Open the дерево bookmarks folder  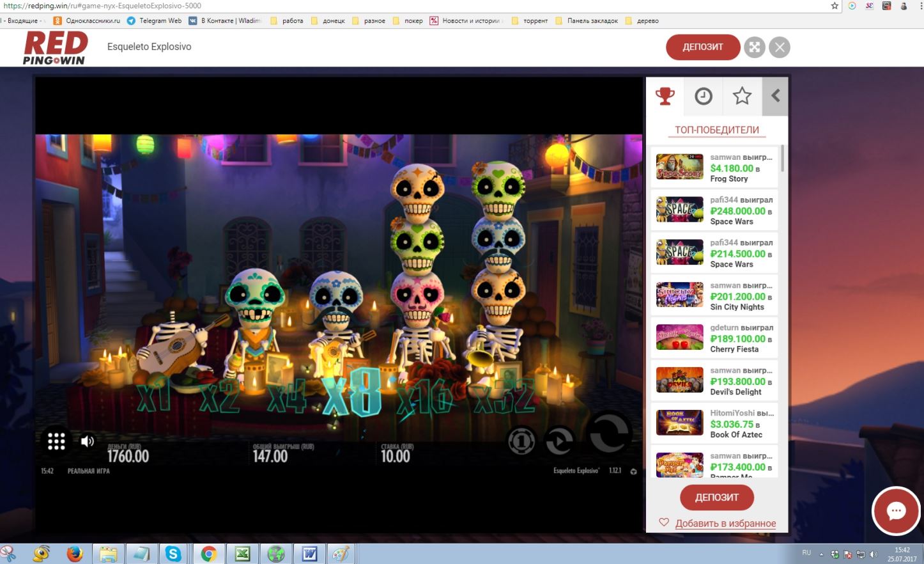click(642, 20)
